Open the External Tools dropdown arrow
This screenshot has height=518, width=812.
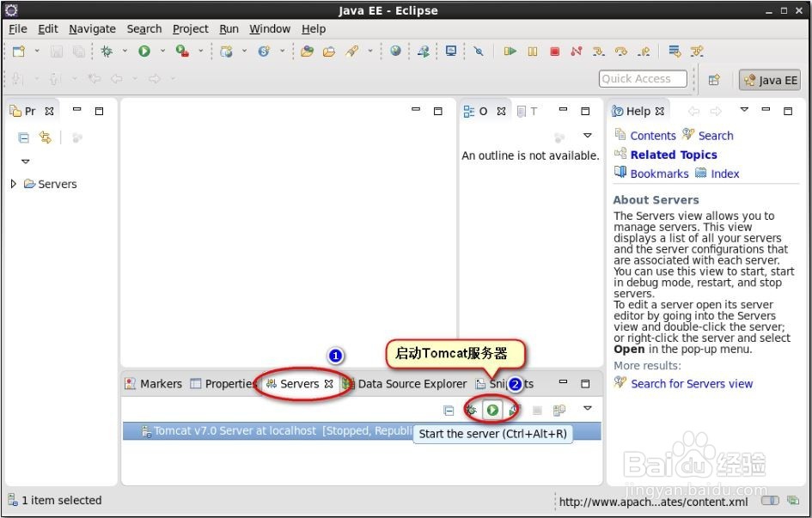click(x=200, y=51)
